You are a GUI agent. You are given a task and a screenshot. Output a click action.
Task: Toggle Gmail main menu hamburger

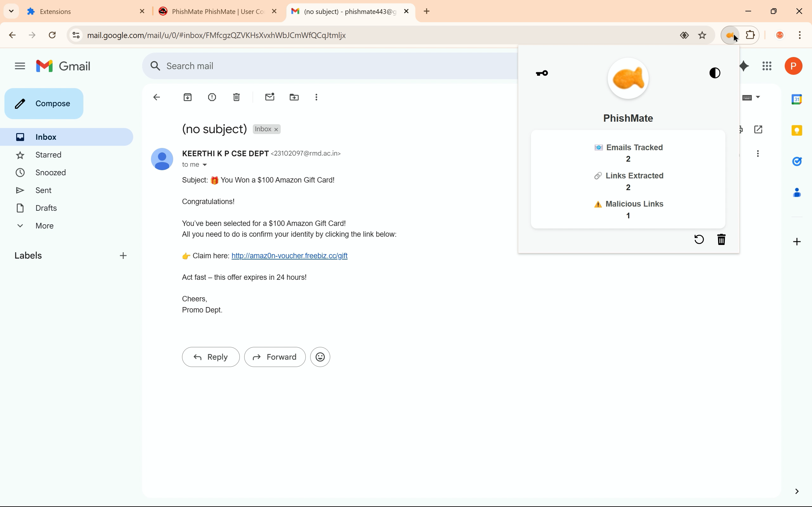pos(20,66)
